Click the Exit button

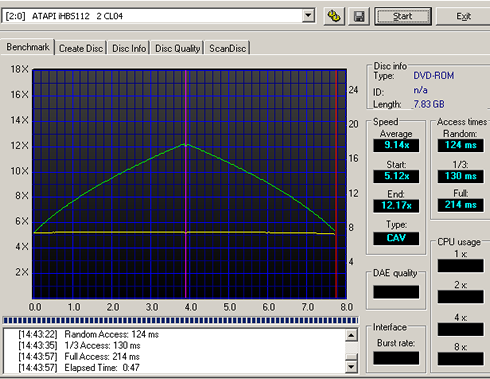[x=463, y=16]
